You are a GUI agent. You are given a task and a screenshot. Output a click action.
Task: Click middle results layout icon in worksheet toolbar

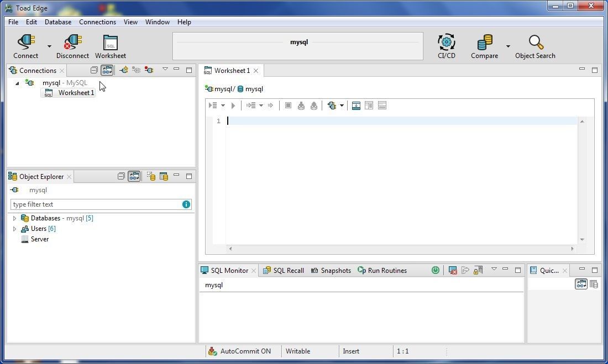369,105
